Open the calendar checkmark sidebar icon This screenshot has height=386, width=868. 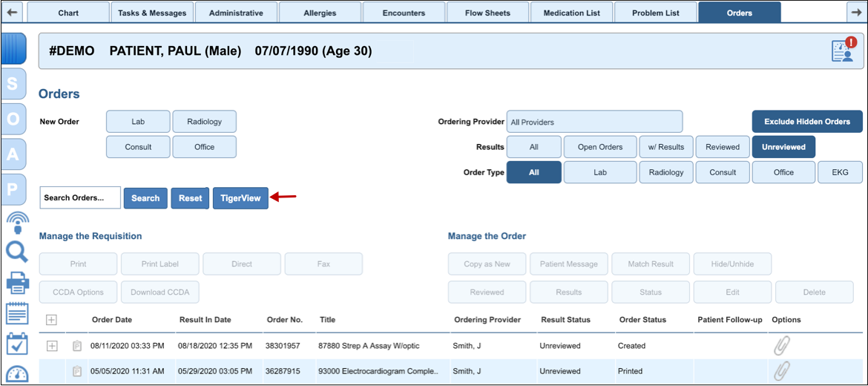(x=17, y=344)
